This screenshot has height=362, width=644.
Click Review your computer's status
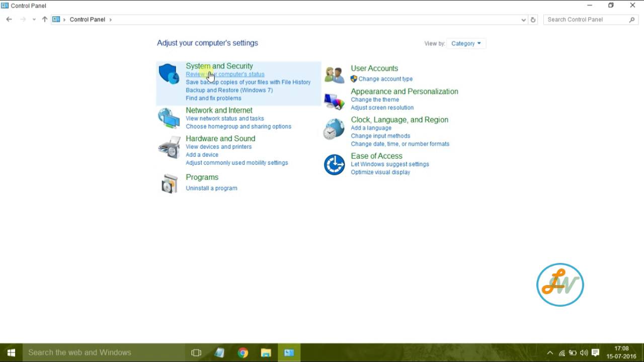point(225,74)
